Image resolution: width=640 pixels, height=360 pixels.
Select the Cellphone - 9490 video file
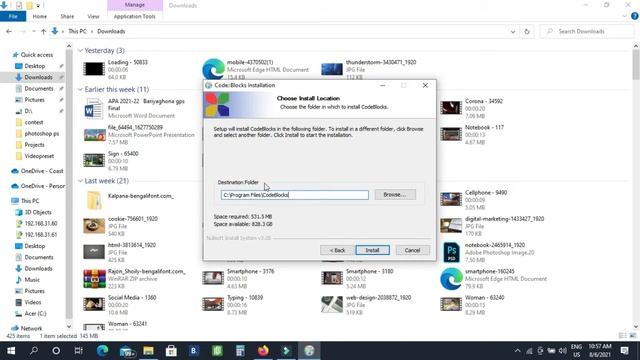click(474, 200)
